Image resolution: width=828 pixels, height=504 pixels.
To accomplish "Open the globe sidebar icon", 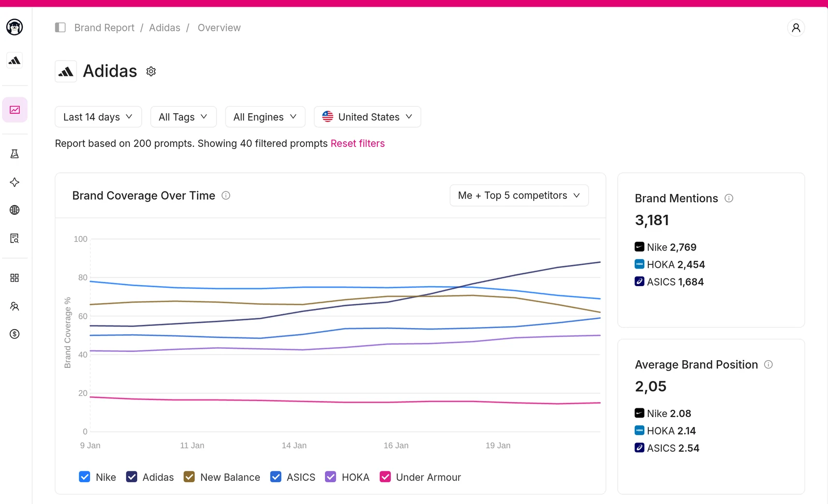I will click(x=14, y=210).
